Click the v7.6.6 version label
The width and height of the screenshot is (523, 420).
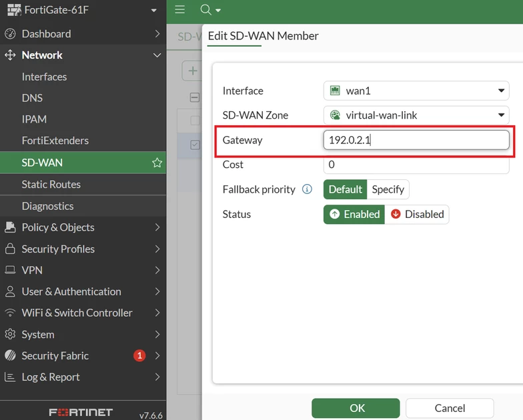(151, 415)
